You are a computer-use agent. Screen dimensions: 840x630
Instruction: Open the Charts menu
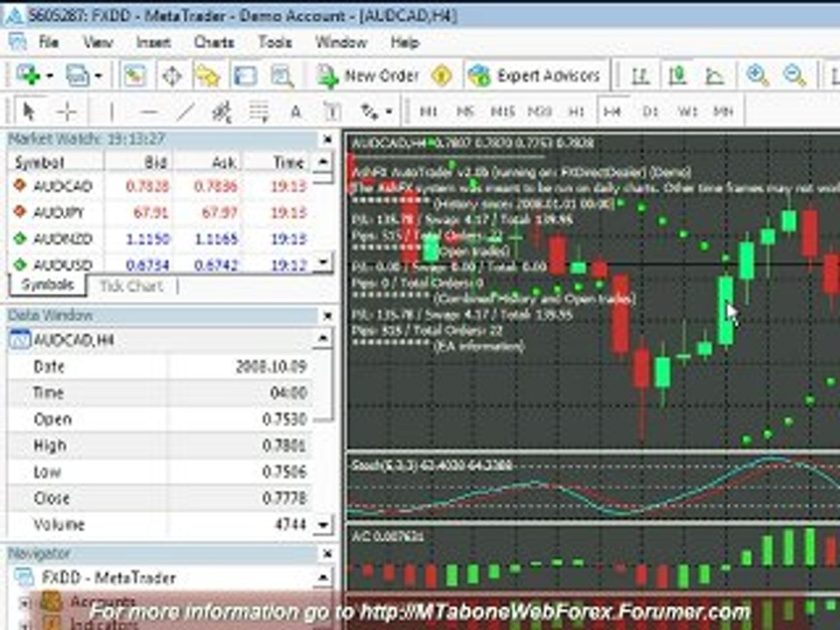point(213,42)
